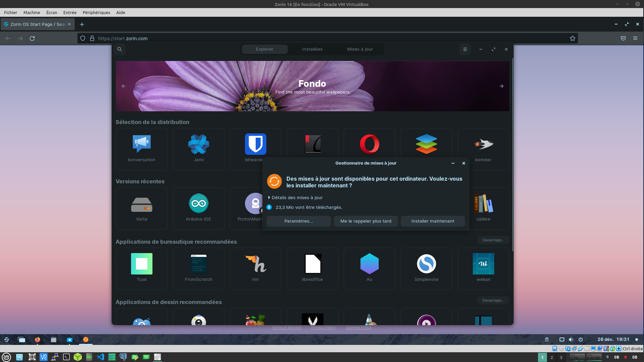Switch to the Mises à jour tab
This screenshot has width=644, height=362.
(x=360, y=49)
